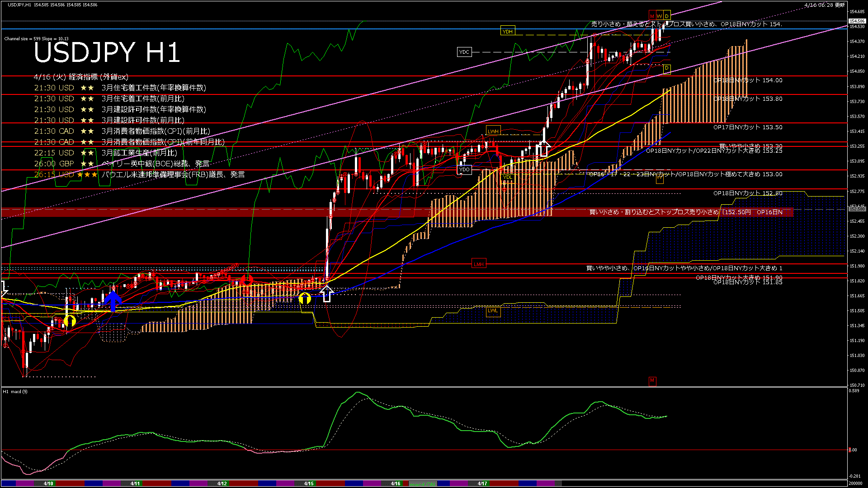868x488 pixels.
Task: Click the red M box at the chart bottom
Action: [652, 380]
